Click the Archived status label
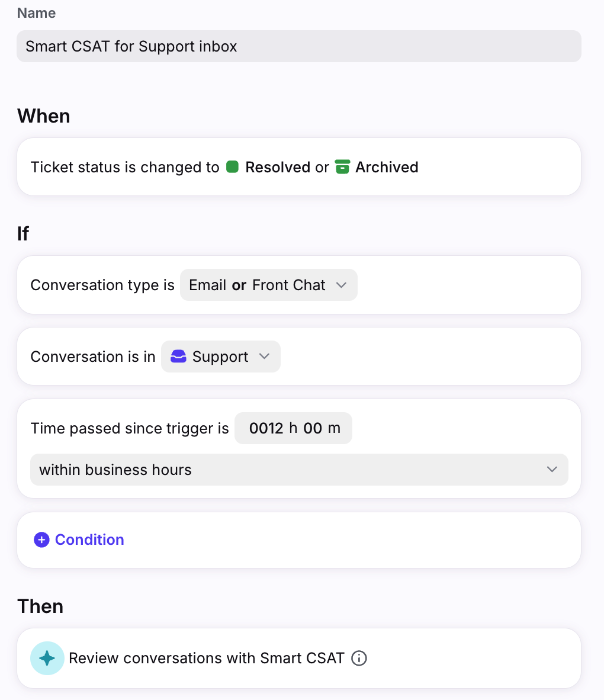The height and width of the screenshot is (700, 604). (x=387, y=167)
